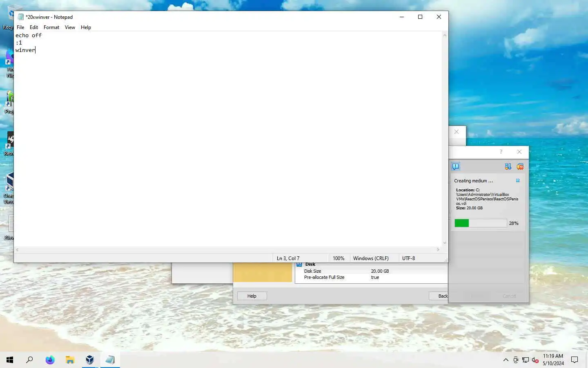Click the Back button in VirtualBox wizard
Viewport: 588px width, 368px height.
[x=439, y=296]
